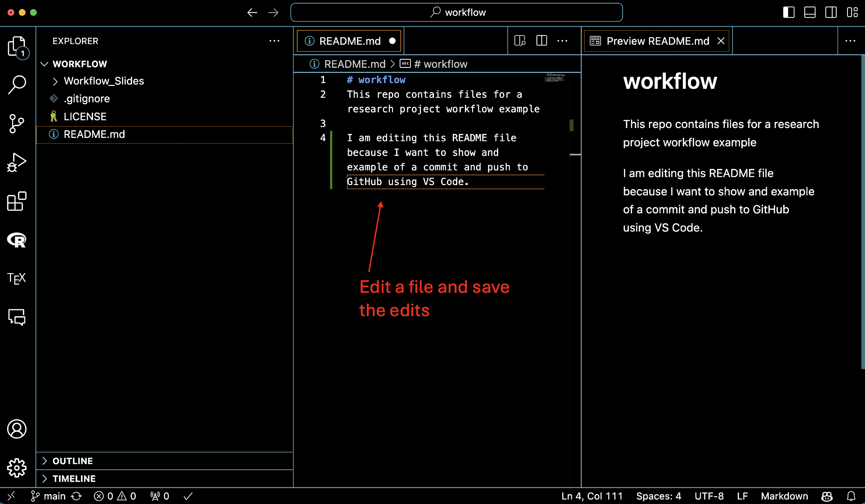Open the Extensions view
The width and height of the screenshot is (865, 504).
[x=17, y=201]
